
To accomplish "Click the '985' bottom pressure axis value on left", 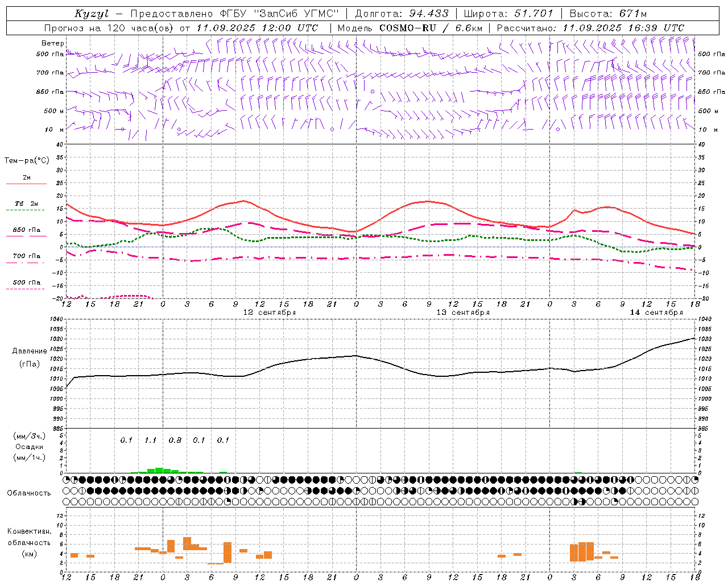I will [x=57, y=429].
